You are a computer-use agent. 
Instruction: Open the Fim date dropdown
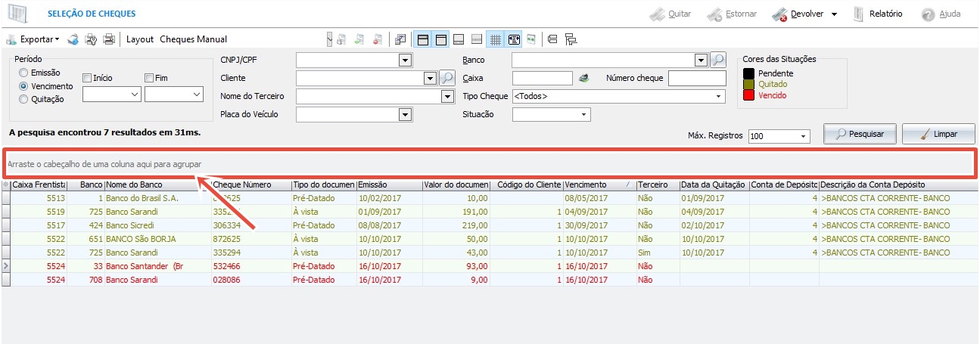[197, 94]
